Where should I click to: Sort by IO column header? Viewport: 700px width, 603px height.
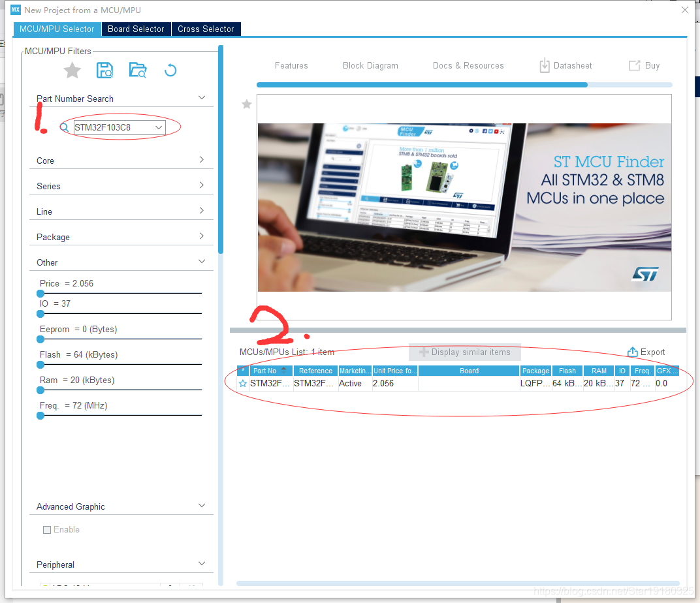(x=622, y=371)
